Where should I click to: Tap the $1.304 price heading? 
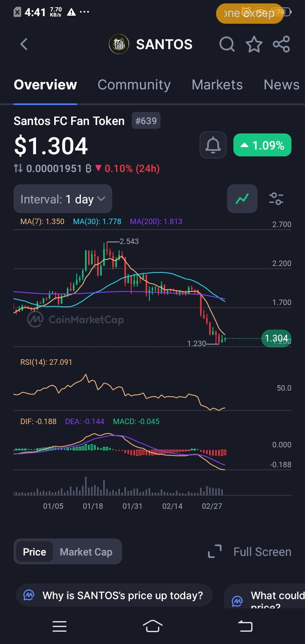pos(51,146)
